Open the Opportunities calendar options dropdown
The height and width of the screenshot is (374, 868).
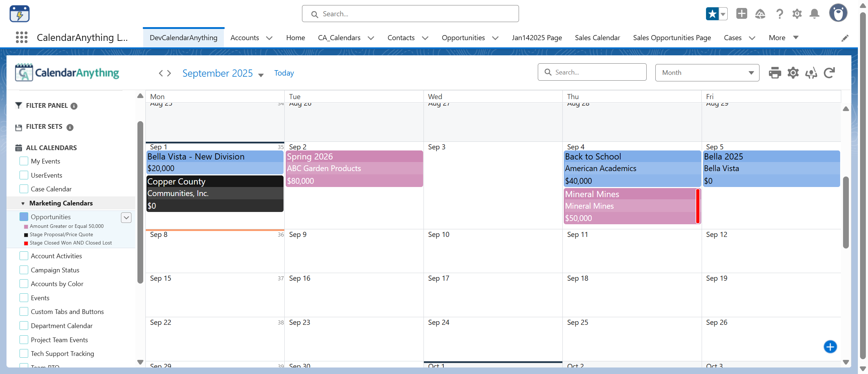point(126,217)
